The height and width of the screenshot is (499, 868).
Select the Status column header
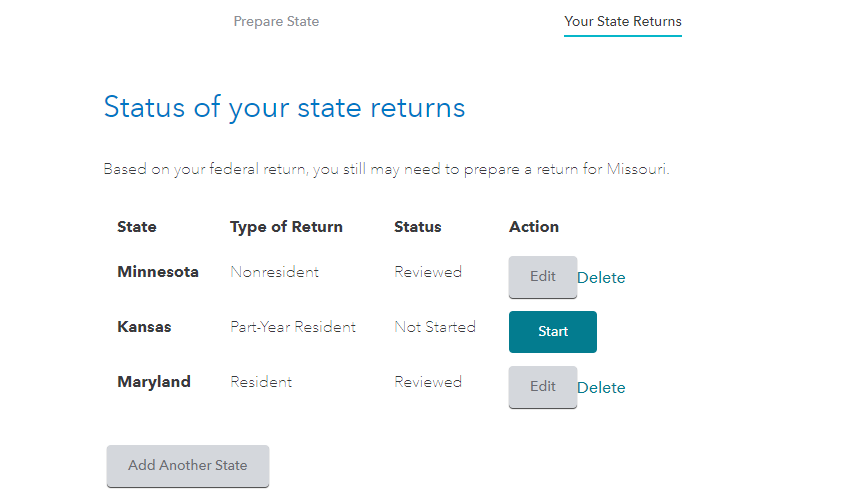417,227
